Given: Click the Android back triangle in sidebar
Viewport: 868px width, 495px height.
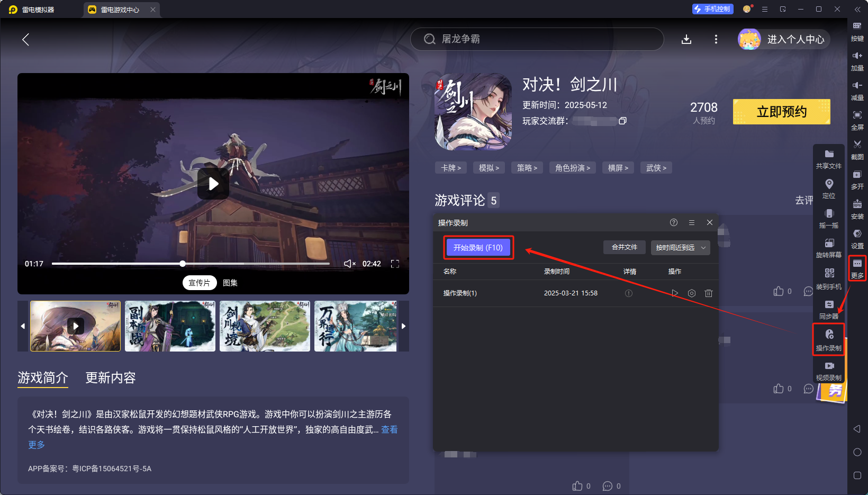Looking at the screenshot, I should click(x=857, y=429).
